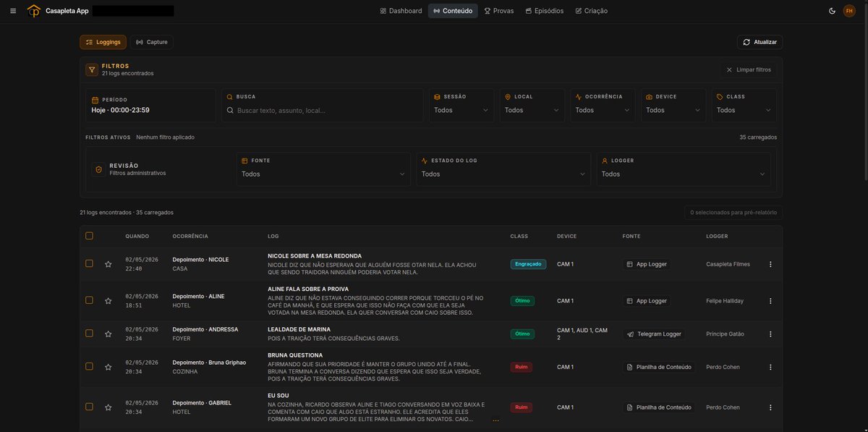
Task: Open the hamburger menu icon
Action: click(x=13, y=11)
